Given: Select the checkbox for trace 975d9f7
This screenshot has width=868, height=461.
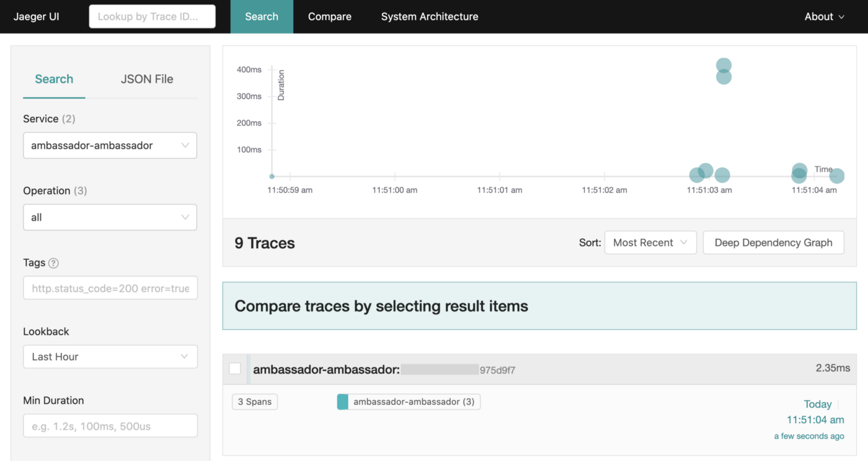Looking at the screenshot, I should 235,369.
